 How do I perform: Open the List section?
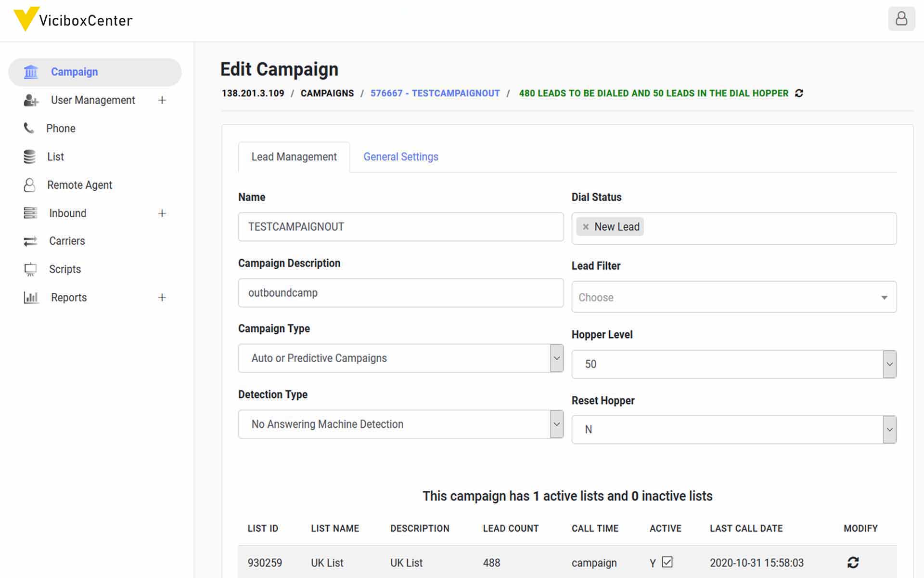(x=55, y=157)
